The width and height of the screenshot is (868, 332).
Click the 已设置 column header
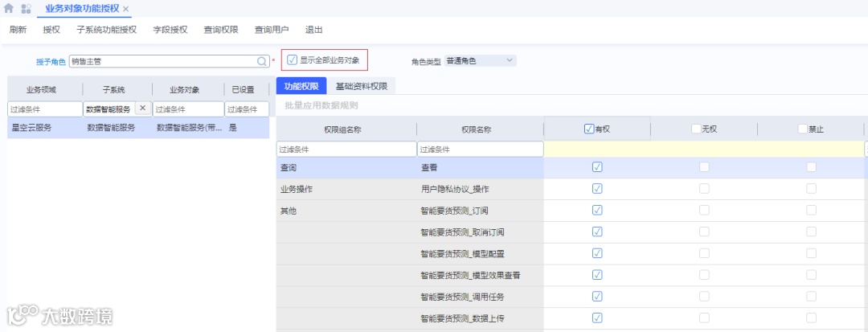243,90
